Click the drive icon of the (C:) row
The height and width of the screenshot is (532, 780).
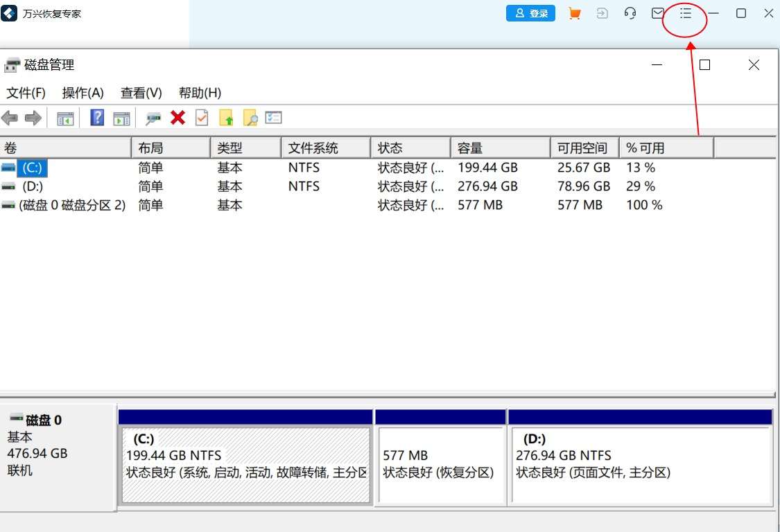point(8,168)
